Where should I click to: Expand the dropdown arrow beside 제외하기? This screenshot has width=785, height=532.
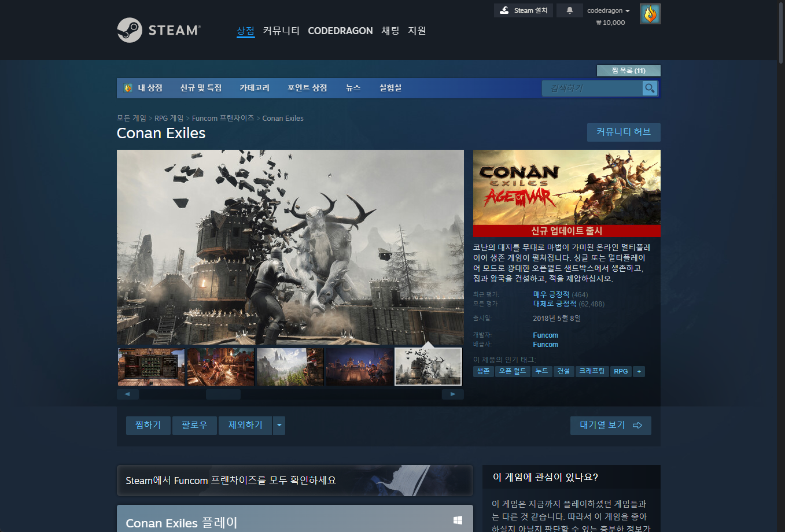click(279, 425)
